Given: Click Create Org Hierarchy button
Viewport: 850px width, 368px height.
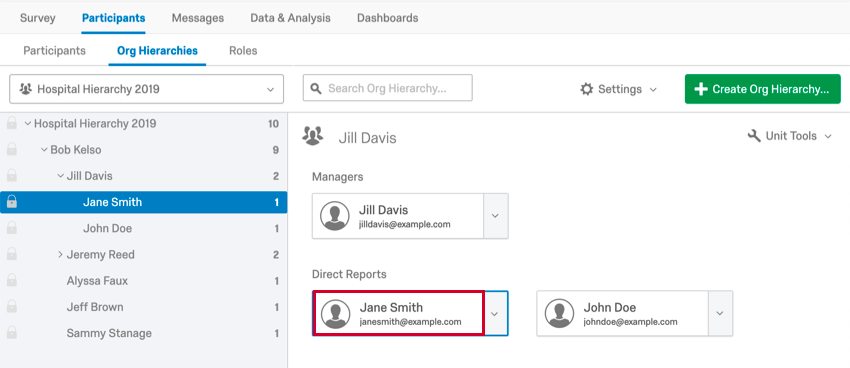Looking at the screenshot, I should (x=763, y=89).
